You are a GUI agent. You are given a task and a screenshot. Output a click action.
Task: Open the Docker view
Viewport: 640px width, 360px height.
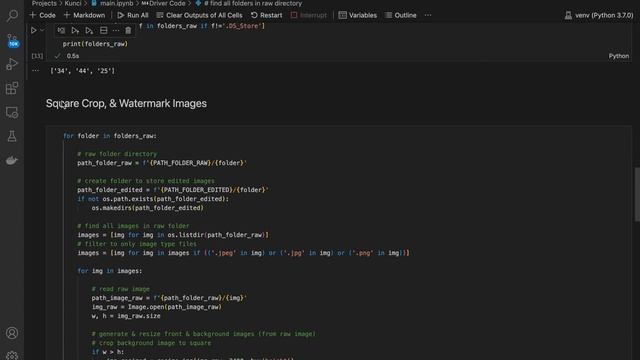point(12,160)
